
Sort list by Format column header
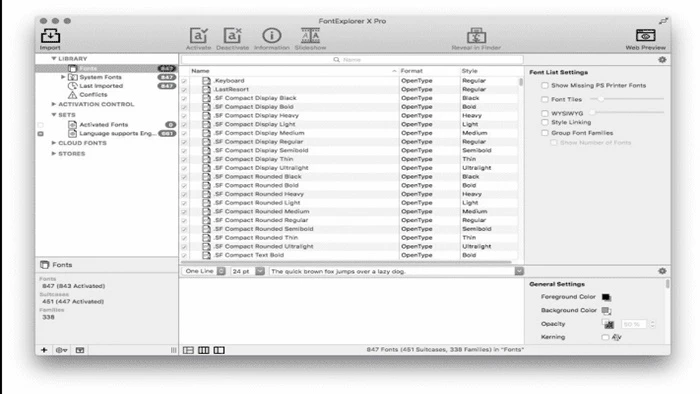pyautogui.click(x=429, y=71)
